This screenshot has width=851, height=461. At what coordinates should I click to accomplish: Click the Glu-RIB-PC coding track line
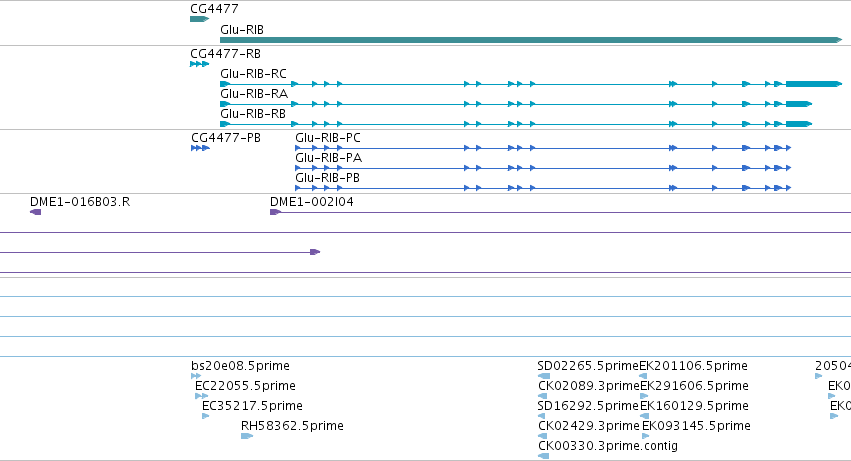543,148
